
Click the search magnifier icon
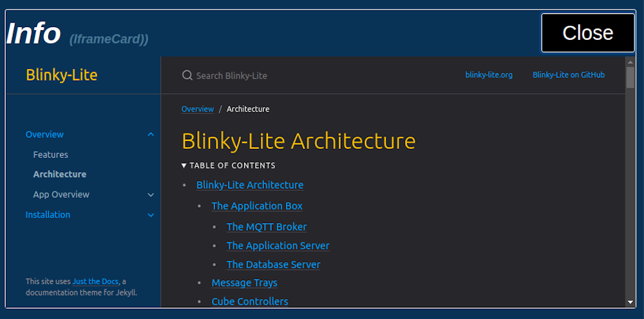[187, 75]
